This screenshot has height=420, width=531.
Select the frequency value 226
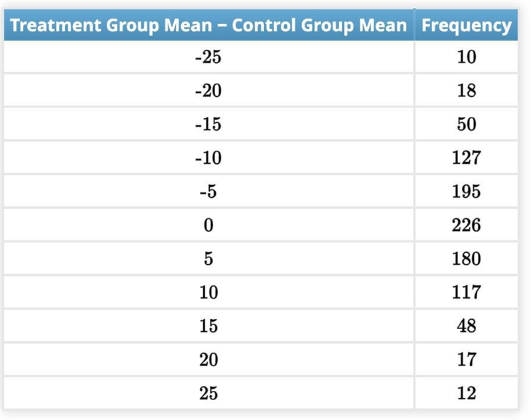pos(467,225)
